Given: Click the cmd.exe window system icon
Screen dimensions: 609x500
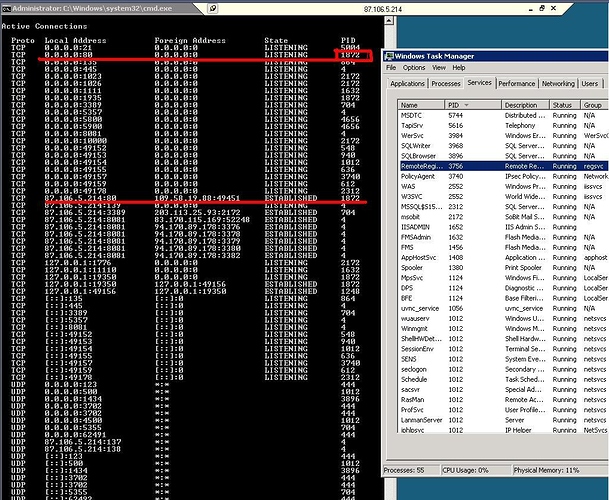Looking at the screenshot, I should coord(6,9).
